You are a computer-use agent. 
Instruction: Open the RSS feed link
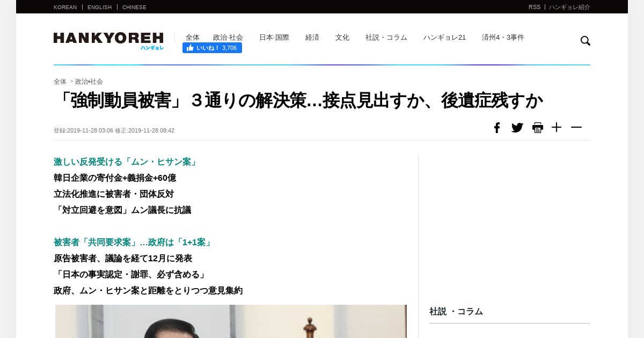tap(535, 7)
